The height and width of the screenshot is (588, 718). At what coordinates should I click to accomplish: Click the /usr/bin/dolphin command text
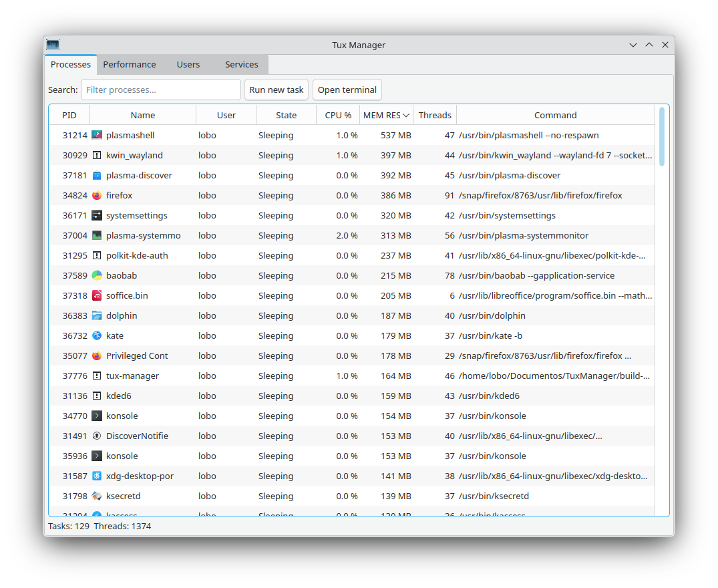click(x=492, y=315)
